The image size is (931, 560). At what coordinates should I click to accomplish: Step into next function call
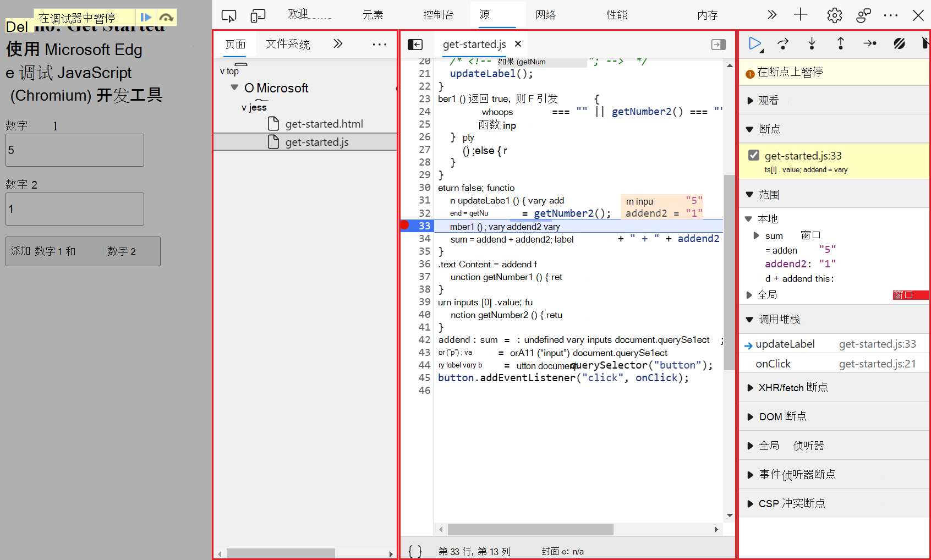point(812,43)
